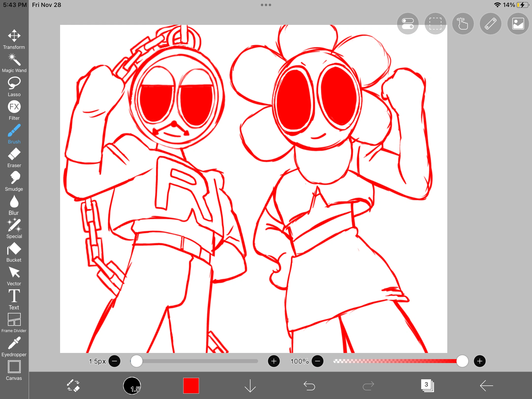Image resolution: width=532 pixels, height=399 pixels.
Task: Open the black 1.5 brush picker
Action: tap(132, 385)
